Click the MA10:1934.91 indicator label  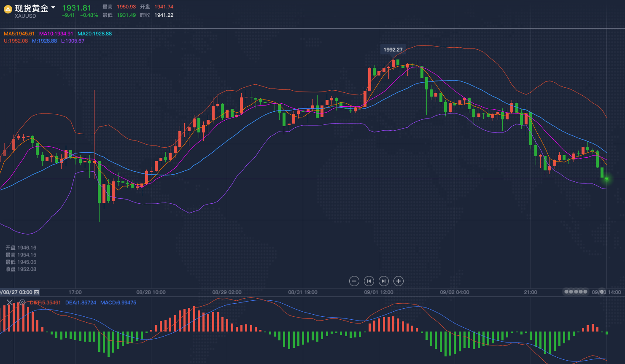pos(56,34)
